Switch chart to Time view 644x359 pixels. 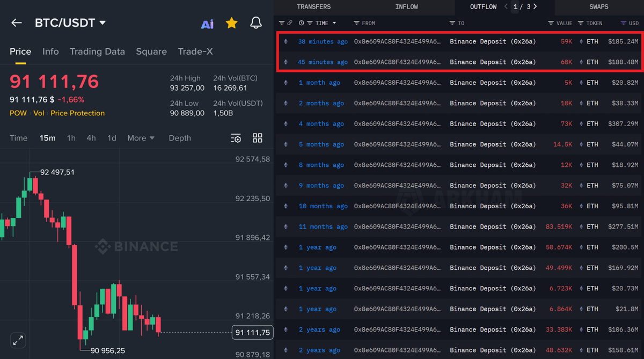tap(18, 138)
